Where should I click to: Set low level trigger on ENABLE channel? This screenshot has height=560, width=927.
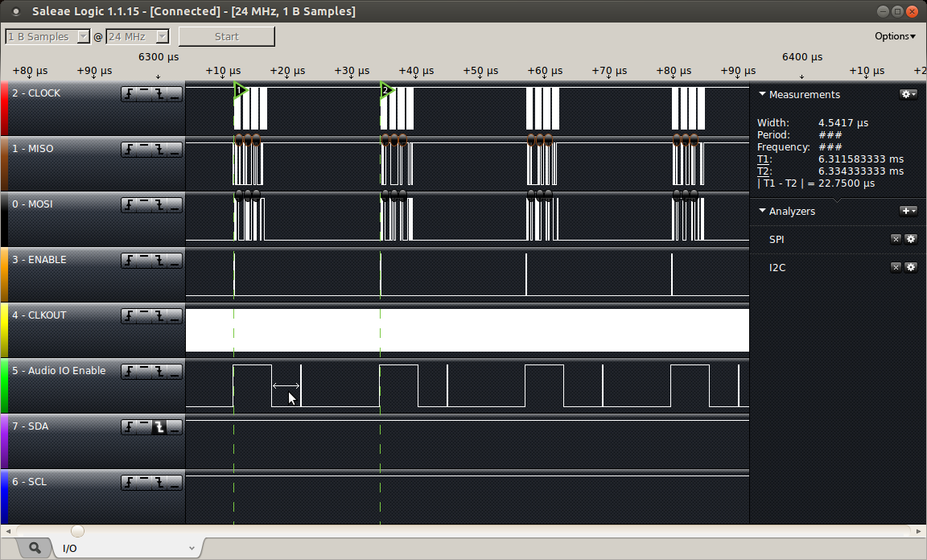coord(175,261)
